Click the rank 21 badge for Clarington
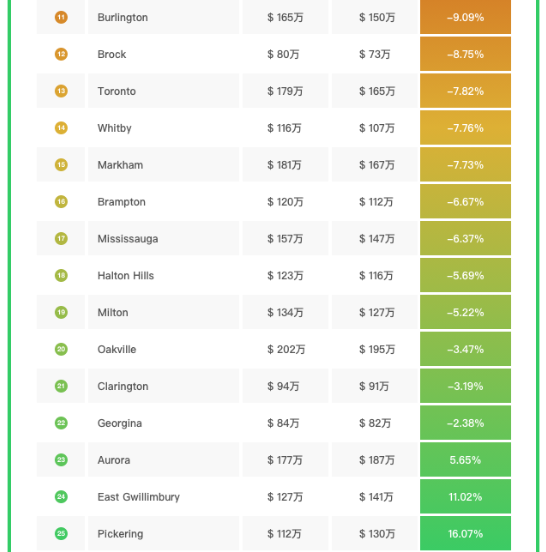The width and height of the screenshot is (546, 552). 61,386
